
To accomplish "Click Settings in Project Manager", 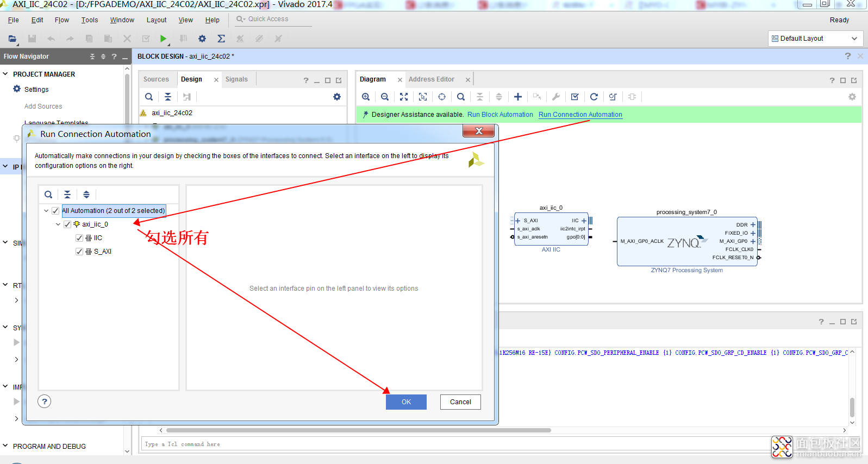I will (36, 90).
